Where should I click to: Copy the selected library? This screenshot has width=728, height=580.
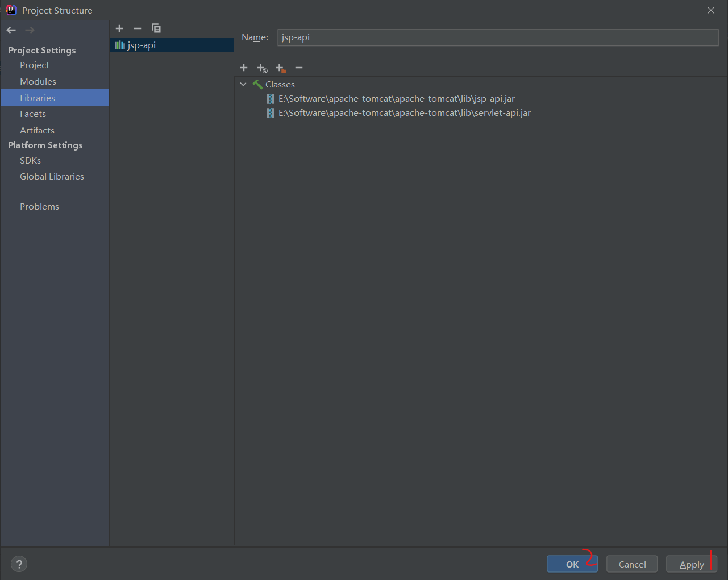(156, 28)
